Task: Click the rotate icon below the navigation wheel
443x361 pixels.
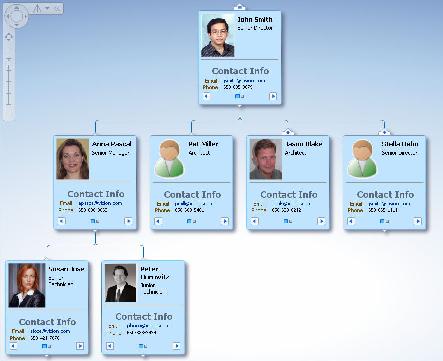Action: [9, 37]
